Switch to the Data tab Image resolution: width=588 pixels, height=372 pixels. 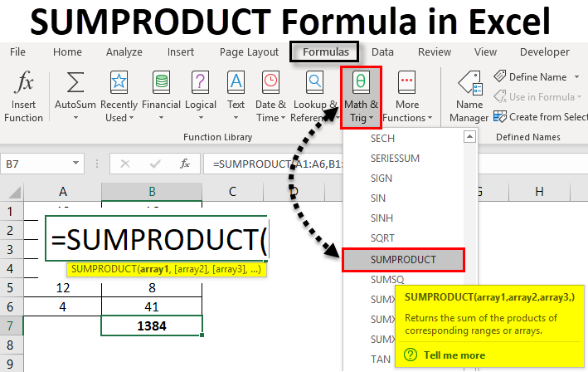(382, 51)
